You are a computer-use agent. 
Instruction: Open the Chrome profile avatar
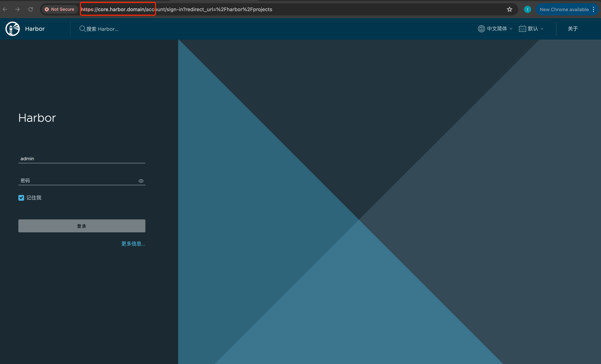pos(527,9)
